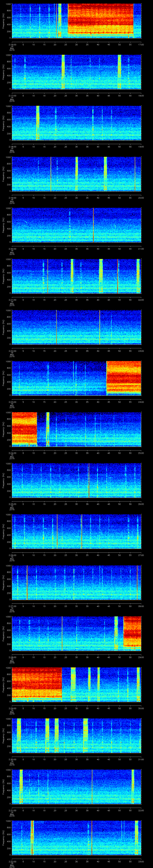Click the "17:00" end time label
The width and height of the screenshot is (153, 868).
141,44
